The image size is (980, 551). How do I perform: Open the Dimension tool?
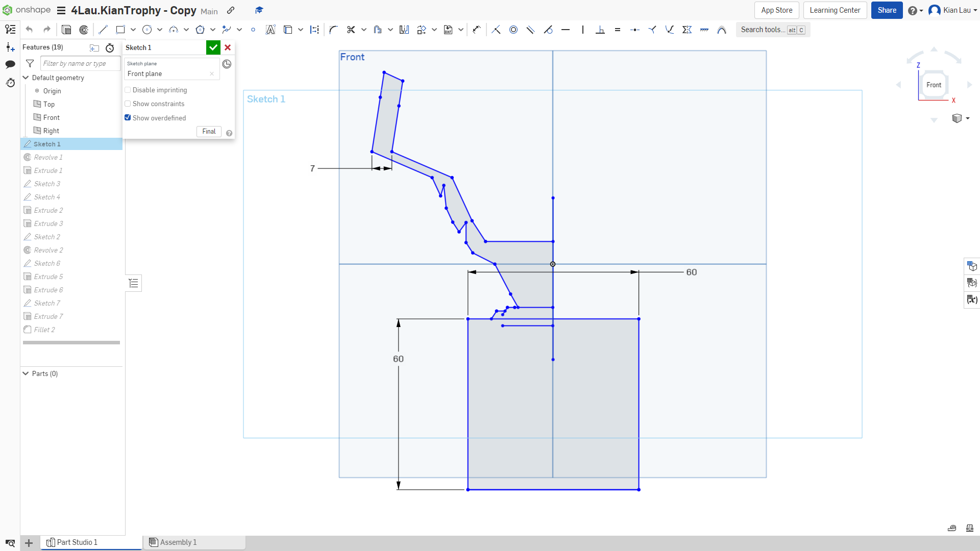[x=314, y=30]
